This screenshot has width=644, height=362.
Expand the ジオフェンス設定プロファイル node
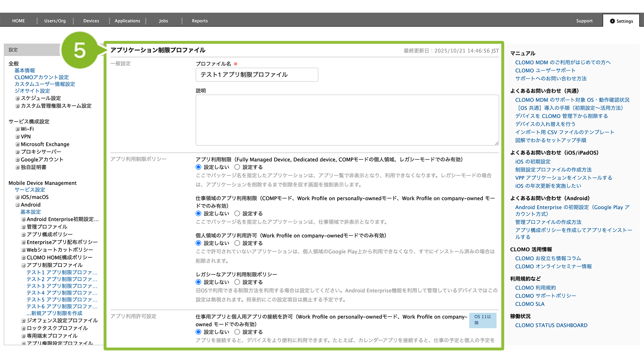click(23, 321)
